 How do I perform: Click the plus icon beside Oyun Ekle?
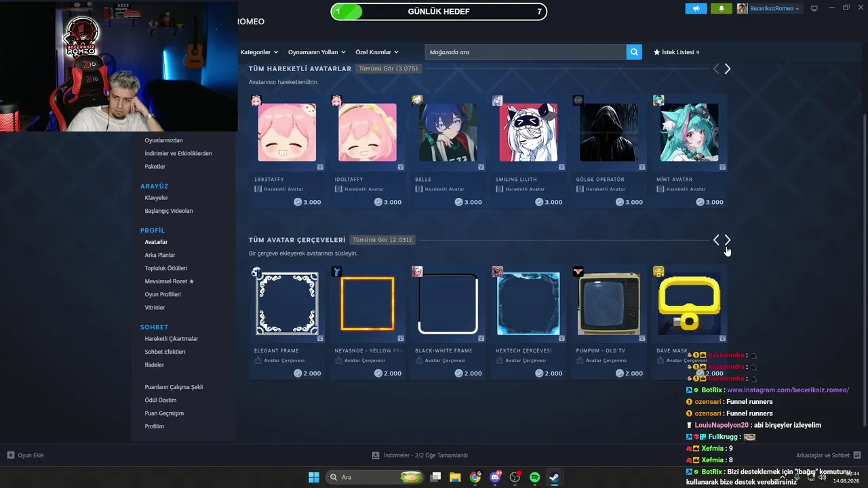[x=11, y=455]
